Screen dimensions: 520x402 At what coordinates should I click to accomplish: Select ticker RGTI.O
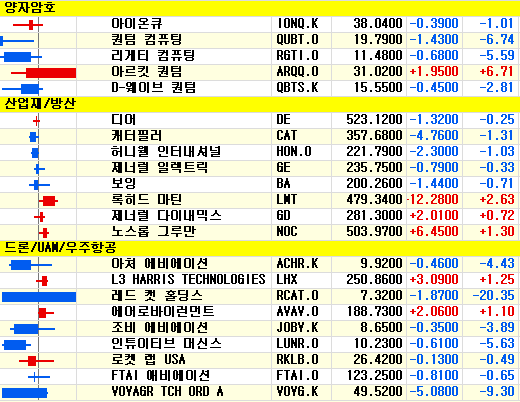click(x=297, y=56)
